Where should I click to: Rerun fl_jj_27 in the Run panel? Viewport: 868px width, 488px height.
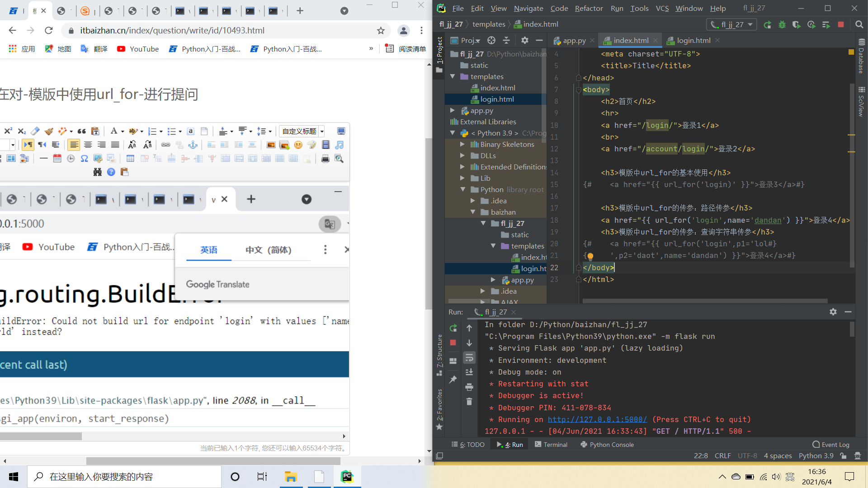(x=453, y=328)
